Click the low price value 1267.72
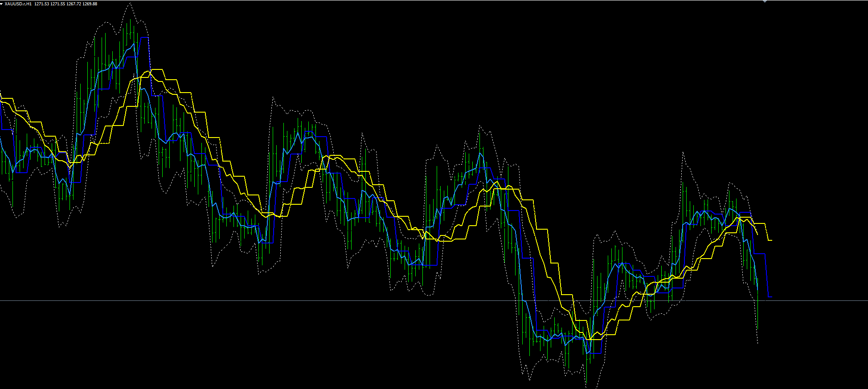868x389 pixels. coord(74,4)
